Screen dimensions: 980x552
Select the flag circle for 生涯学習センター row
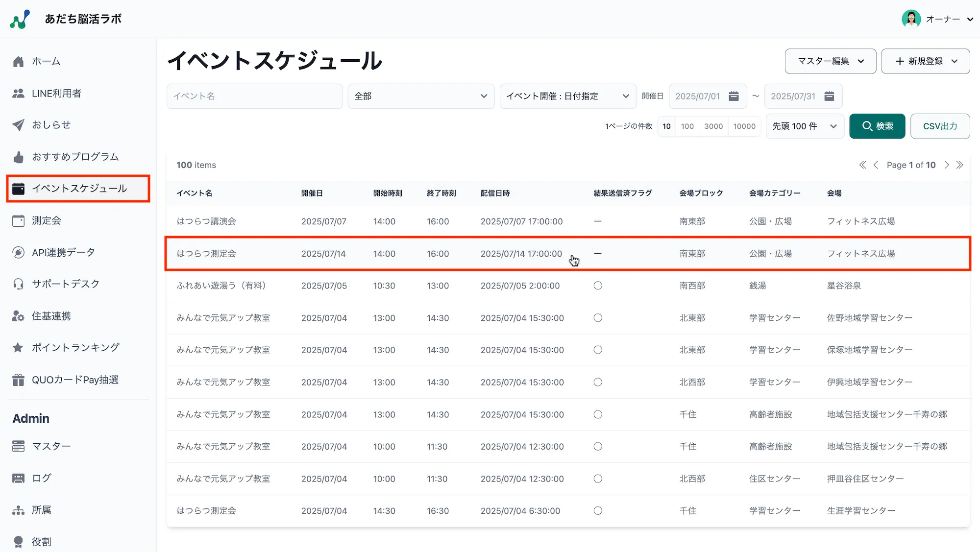tap(598, 510)
